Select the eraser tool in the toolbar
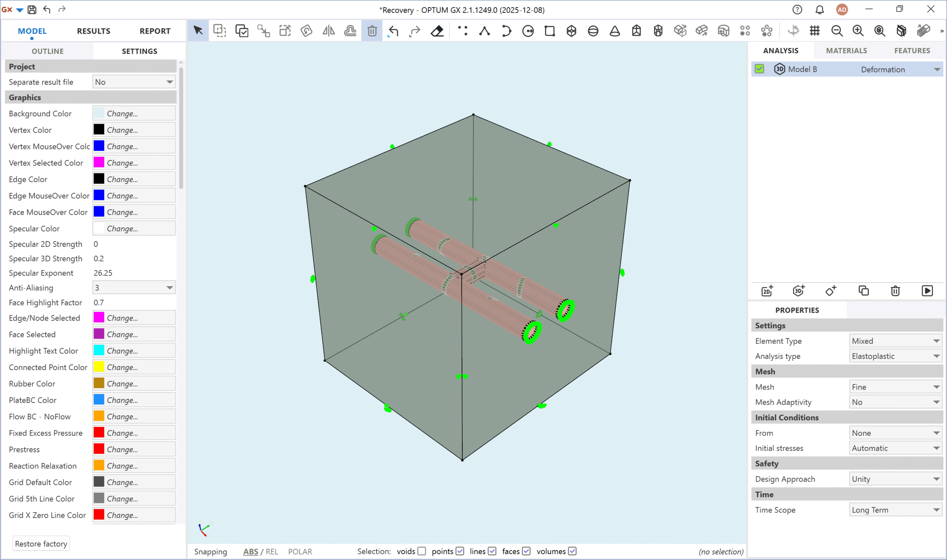Viewport: 947px width, 560px height. tap(437, 31)
